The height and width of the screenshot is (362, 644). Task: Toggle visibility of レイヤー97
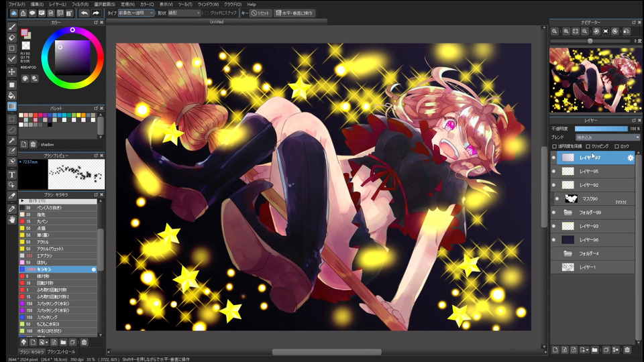(553, 158)
